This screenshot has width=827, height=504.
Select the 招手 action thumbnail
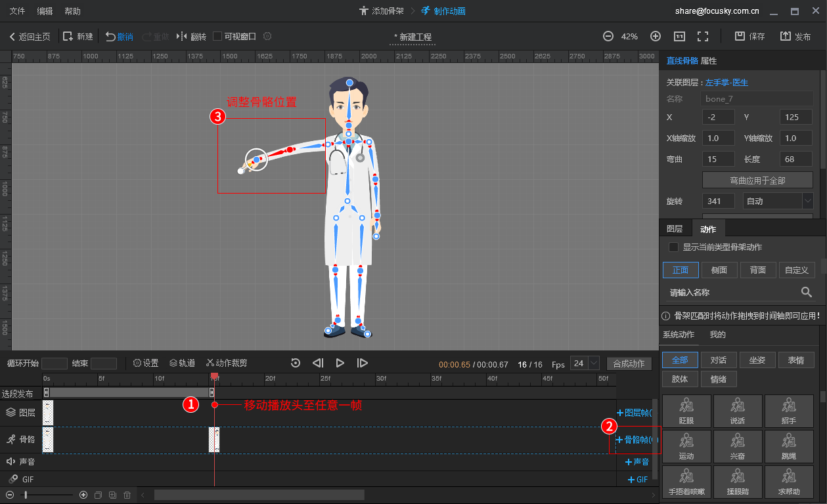[x=788, y=410]
